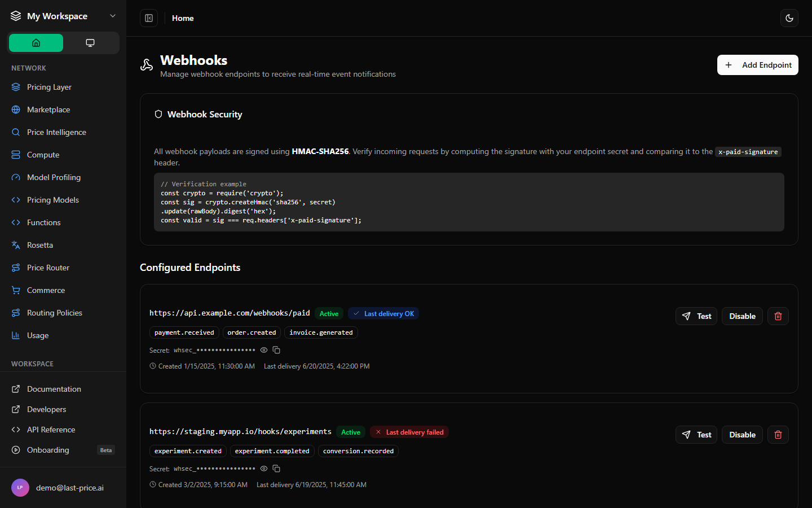Click the Commerce cart icon
The image size is (812, 508).
(16, 290)
